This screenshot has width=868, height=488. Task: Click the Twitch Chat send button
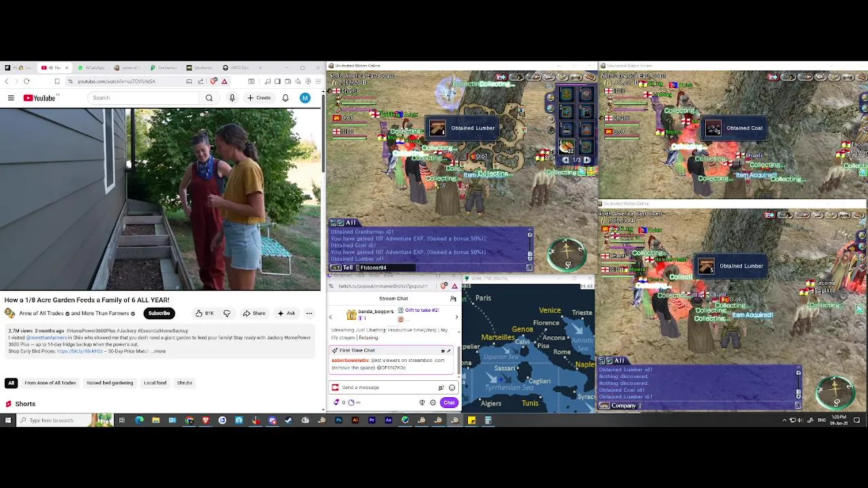[449, 403]
